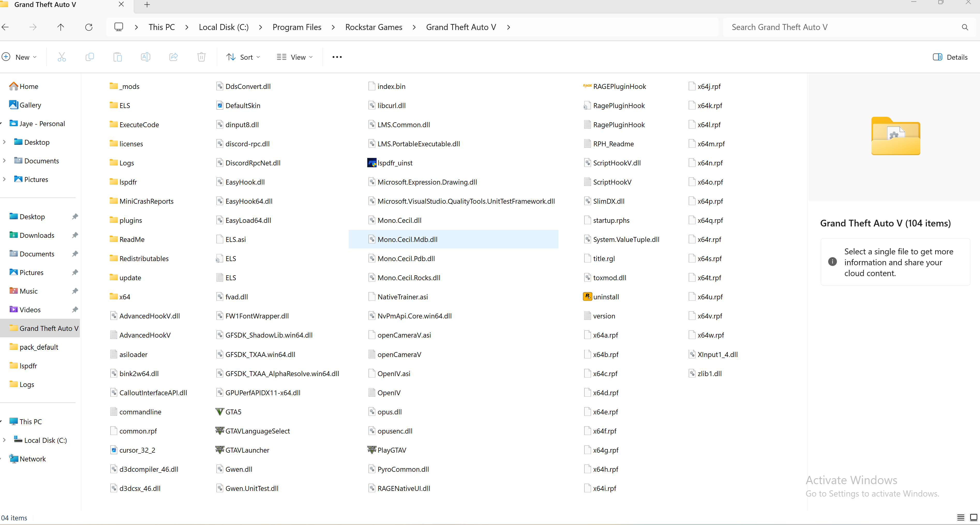The width and height of the screenshot is (980, 525).
Task: Click the Rename icon in toolbar
Action: (x=145, y=57)
